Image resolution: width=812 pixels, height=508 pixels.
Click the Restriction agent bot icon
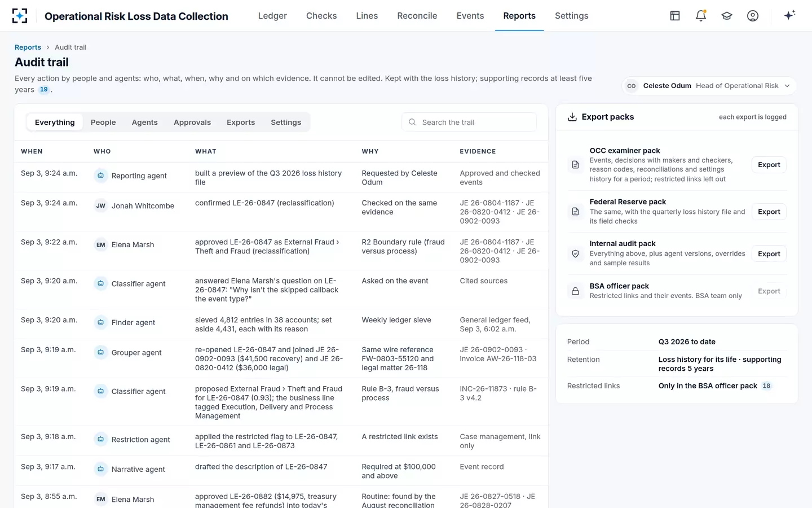tap(100, 439)
